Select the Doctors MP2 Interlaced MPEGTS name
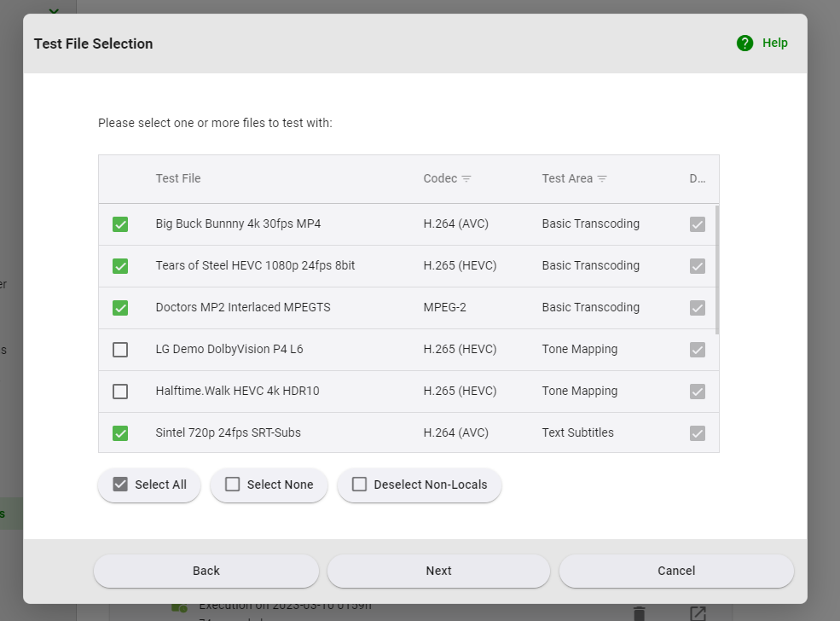 click(243, 307)
